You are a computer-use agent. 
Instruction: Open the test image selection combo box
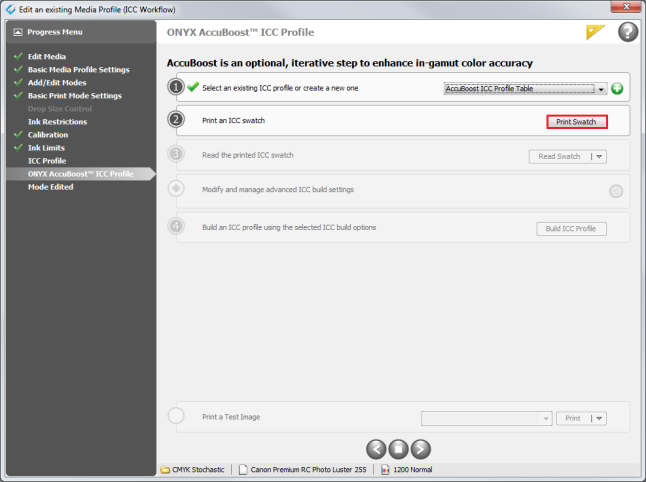(x=487, y=419)
